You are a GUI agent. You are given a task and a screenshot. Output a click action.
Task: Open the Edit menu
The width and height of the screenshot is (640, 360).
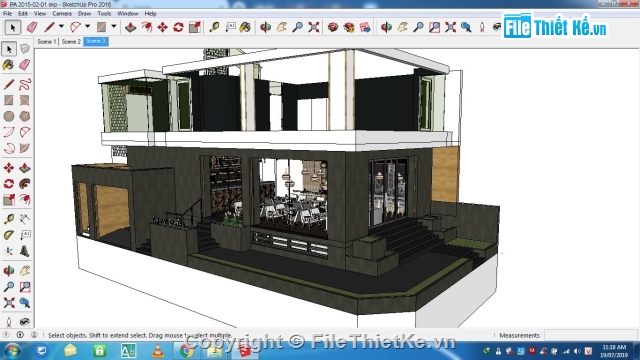click(23, 13)
